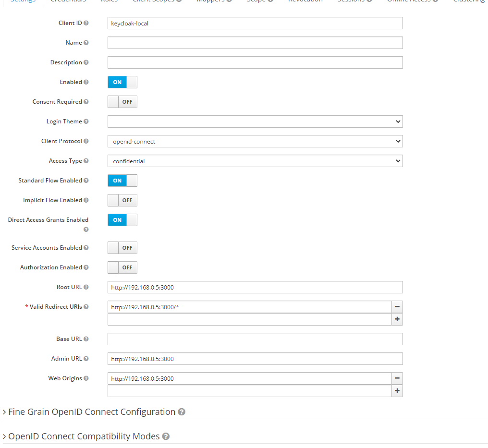Screen dimensions: 488x448
Task: Open the Client Protocol help icon
Action: 86,141
